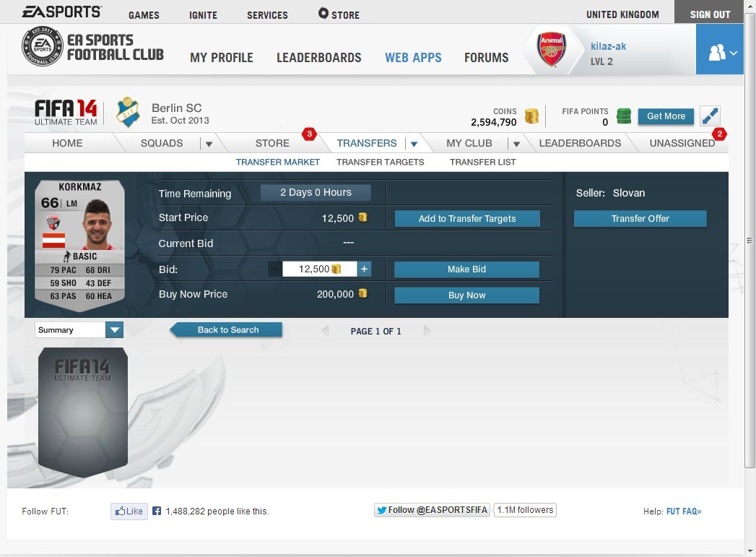Expand the Transfers dropdown arrow
This screenshot has width=756, height=557.
414,144
